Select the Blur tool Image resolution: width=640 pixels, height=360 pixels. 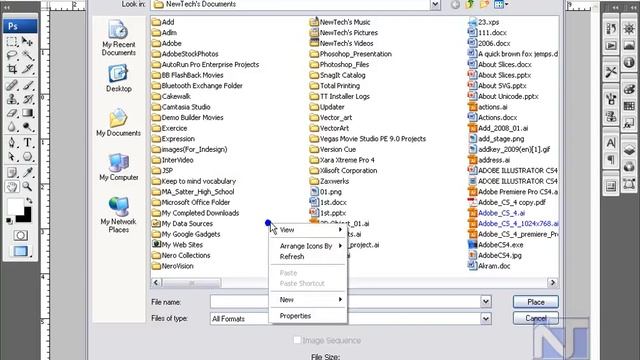tap(12, 127)
